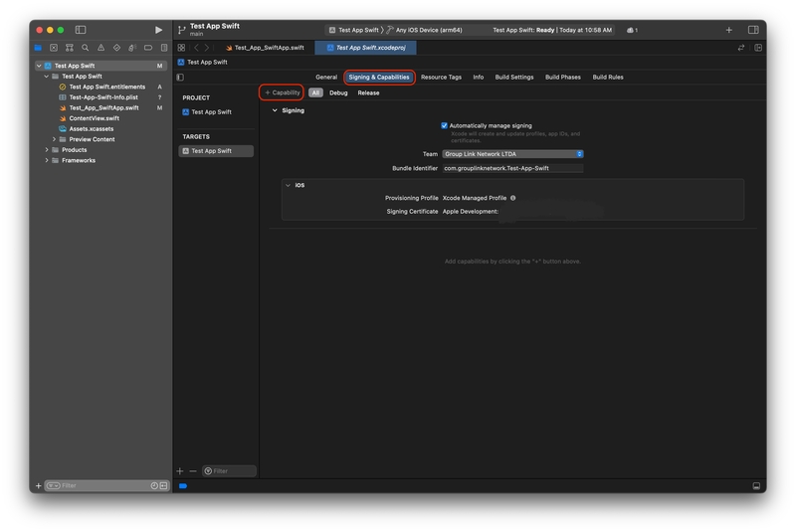
Task: Toggle the navigator sidebar icon in toolbar
Action: (x=81, y=30)
